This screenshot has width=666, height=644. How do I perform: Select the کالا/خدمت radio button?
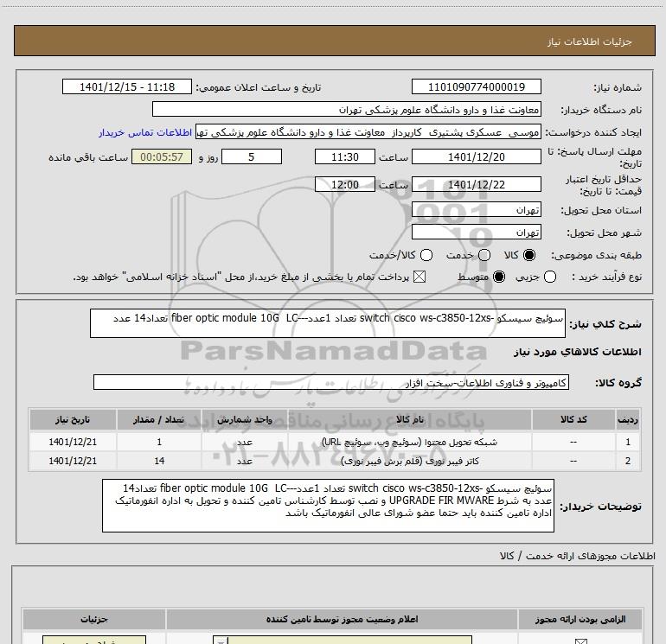click(x=426, y=255)
